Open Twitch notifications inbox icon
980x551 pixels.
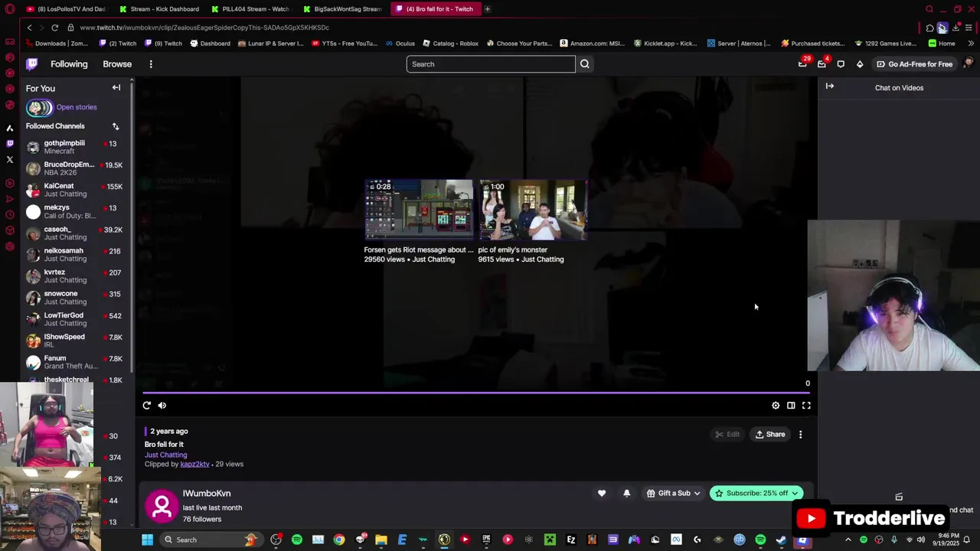tap(822, 64)
